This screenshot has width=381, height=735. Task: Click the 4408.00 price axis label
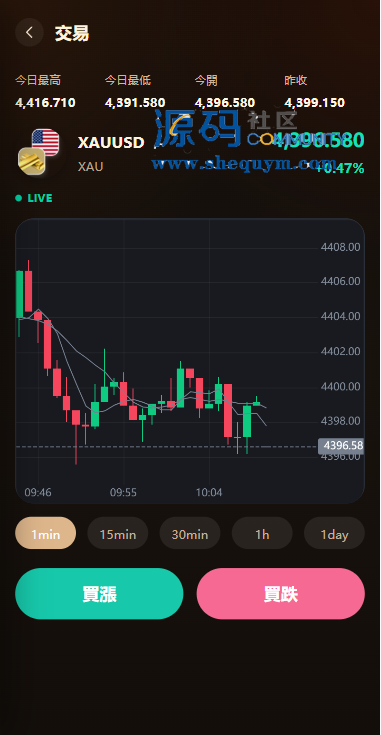tap(341, 247)
